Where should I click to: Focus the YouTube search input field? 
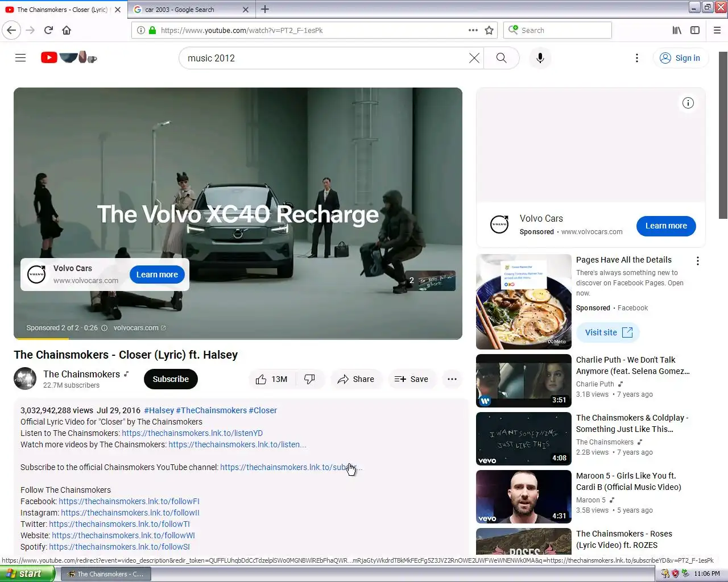pos(324,58)
